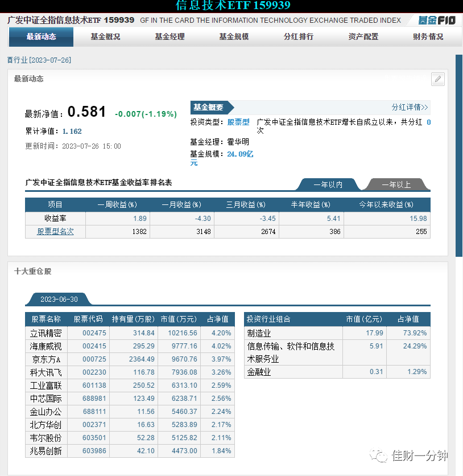Click stock name 北方华创
Viewport: 463px width, 476px height.
pos(46,425)
